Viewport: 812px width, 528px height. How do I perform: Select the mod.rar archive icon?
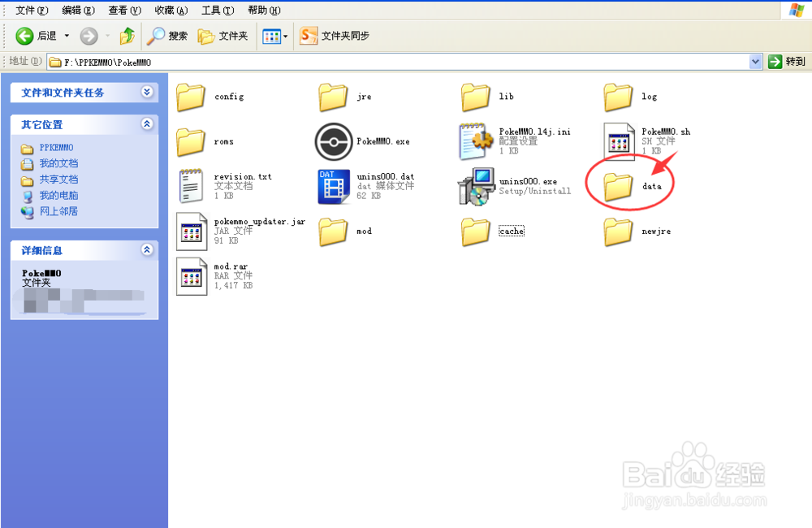click(x=192, y=276)
